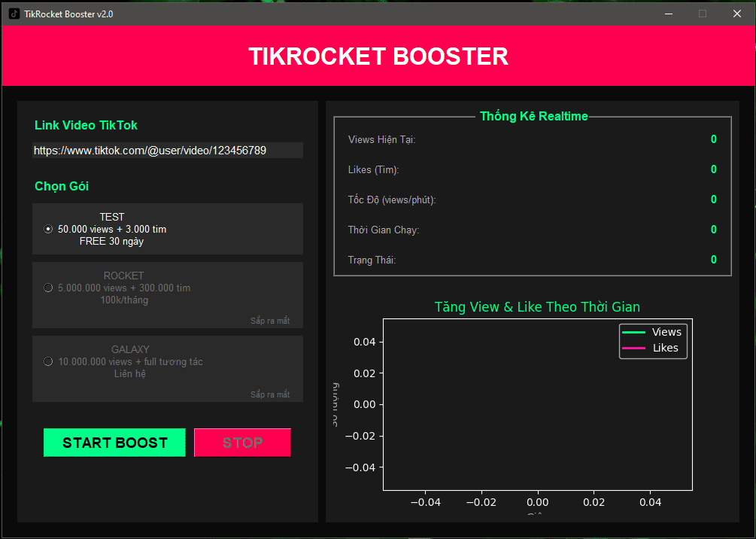Click the Views Hiện Tại counter value
Screen dimensions: 756x539
click(x=713, y=139)
